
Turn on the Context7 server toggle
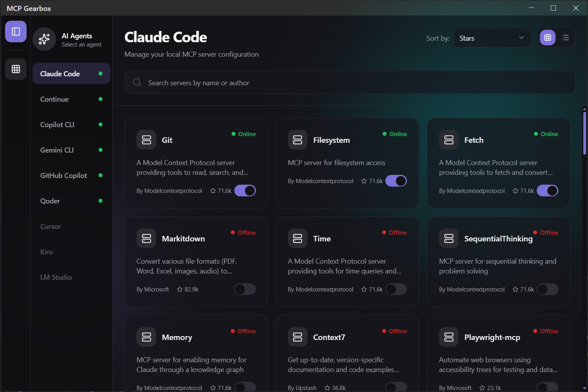pyautogui.click(x=396, y=387)
